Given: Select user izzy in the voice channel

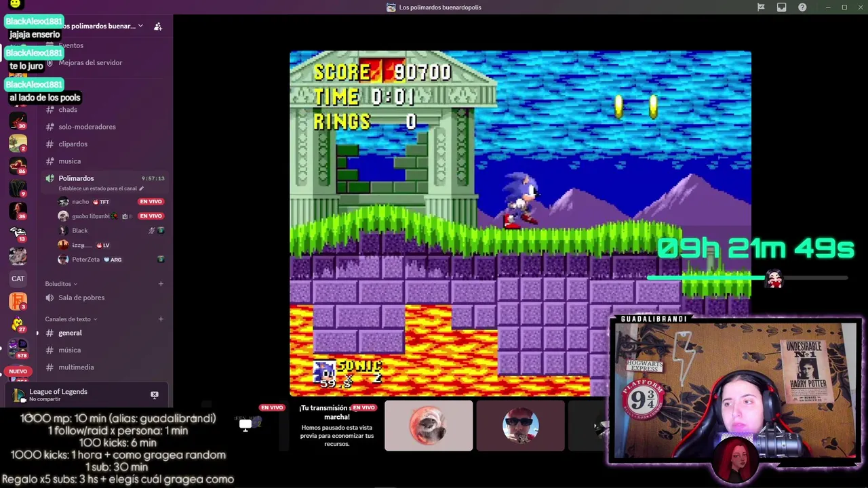Looking at the screenshot, I should [x=81, y=245].
